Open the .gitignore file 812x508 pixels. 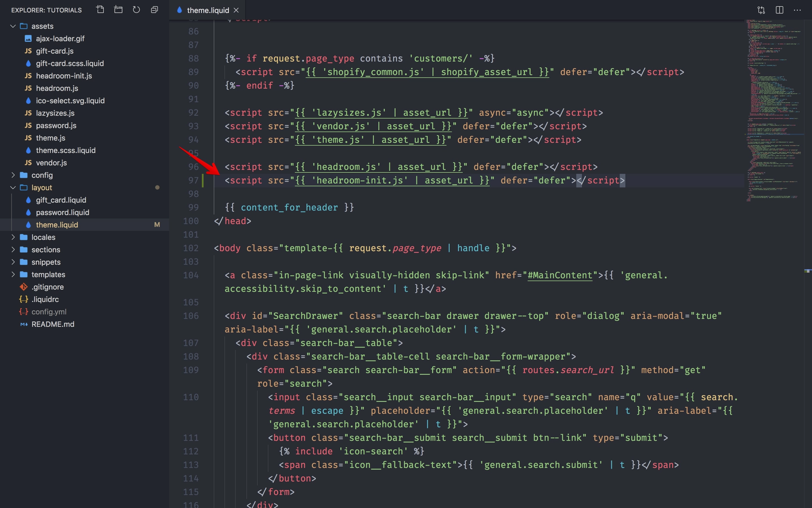tap(85, 286)
